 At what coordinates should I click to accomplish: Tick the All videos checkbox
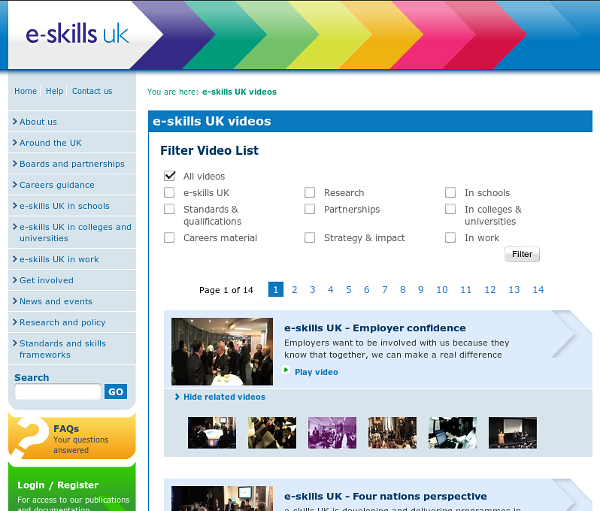tap(170, 176)
